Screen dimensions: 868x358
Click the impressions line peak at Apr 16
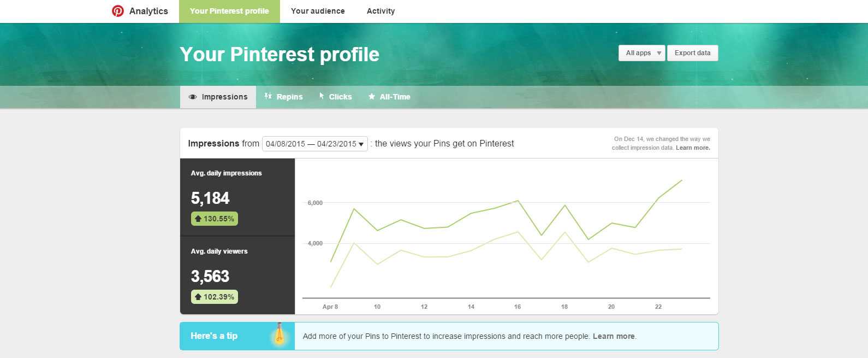[518, 201]
